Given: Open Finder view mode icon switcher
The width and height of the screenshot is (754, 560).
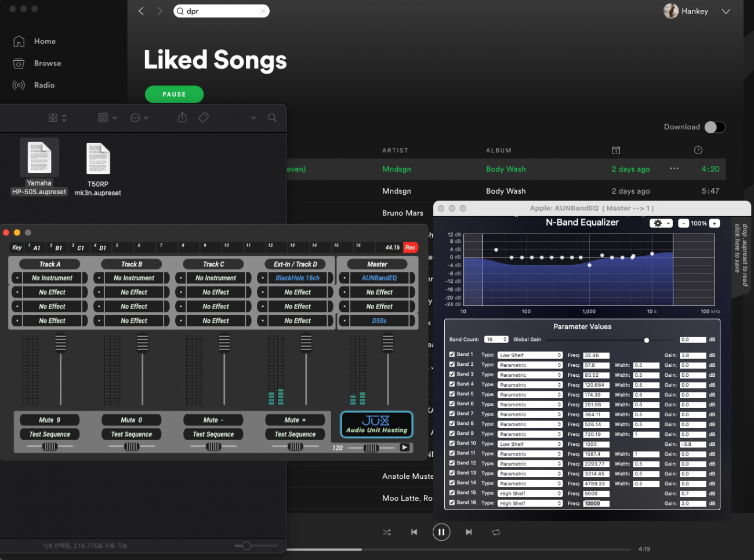Looking at the screenshot, I should coord(57,118).
